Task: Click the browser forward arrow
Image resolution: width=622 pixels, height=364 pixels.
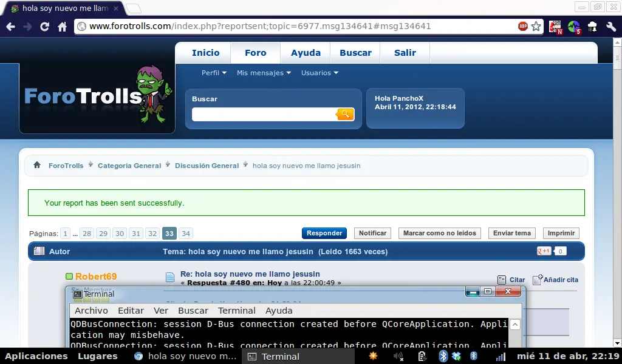Action: point(27,27)
